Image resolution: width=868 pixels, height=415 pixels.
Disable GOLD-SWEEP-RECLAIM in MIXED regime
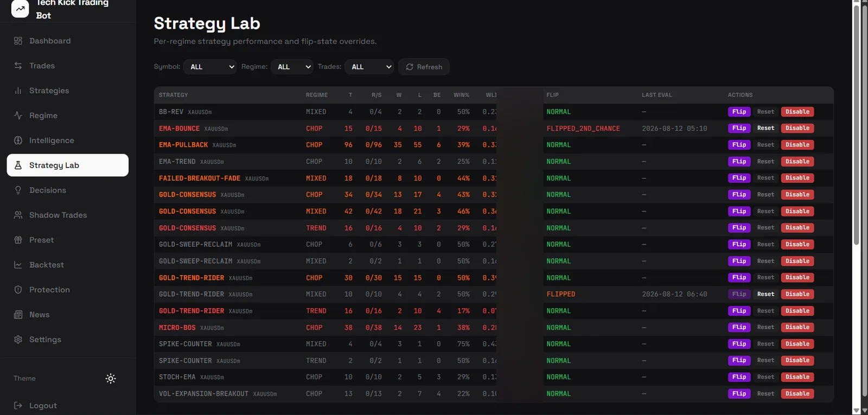tap(797, 261)
